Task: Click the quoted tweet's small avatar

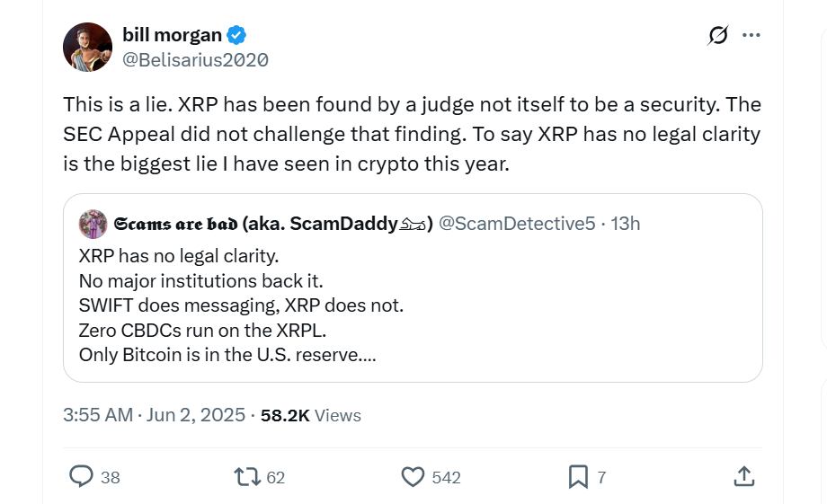Action: pyautogui.click(x=93, y=224)
